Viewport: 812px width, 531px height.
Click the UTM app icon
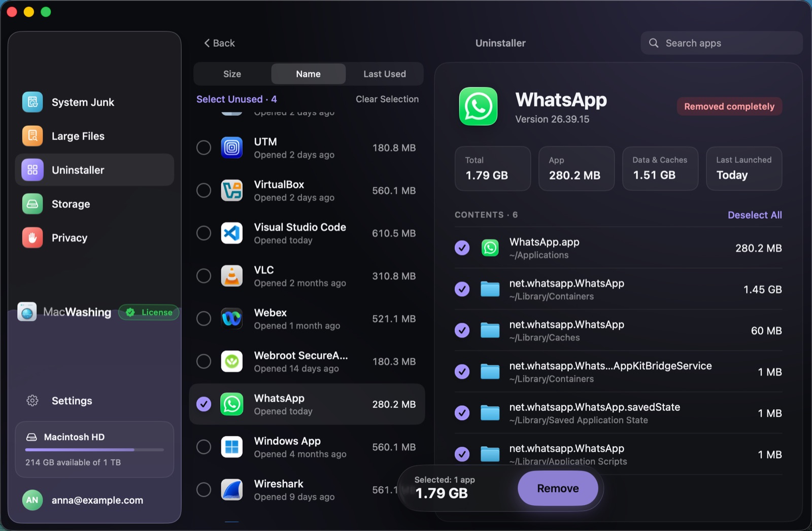coord(232,148)
